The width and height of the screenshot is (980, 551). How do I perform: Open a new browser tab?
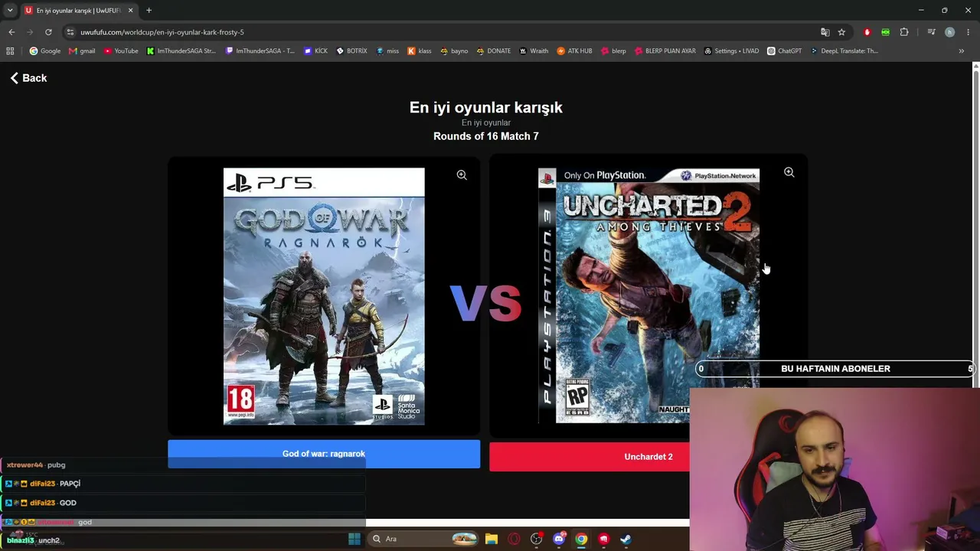pyautogui.click(x=149, y=11)
